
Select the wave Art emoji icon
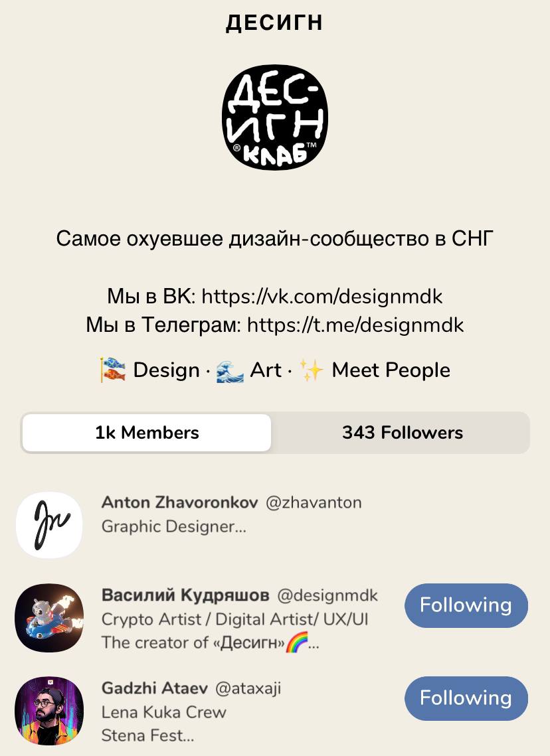230,370
